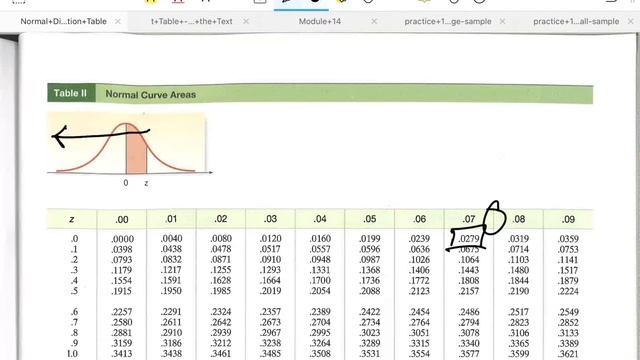
Task: Select the table value .2054
Action: click(320, 291)
